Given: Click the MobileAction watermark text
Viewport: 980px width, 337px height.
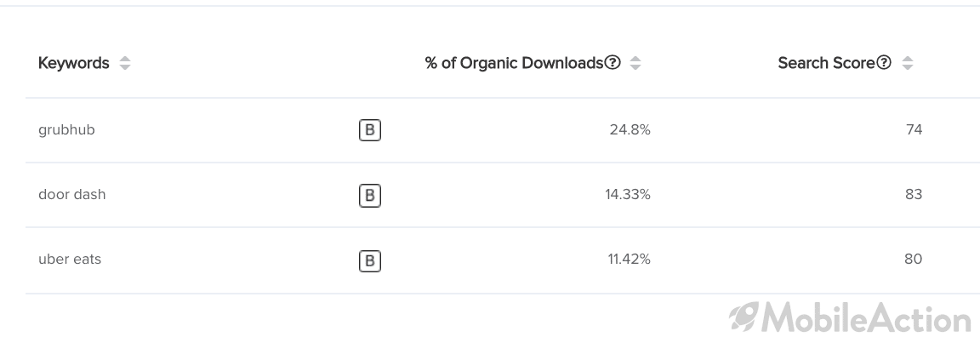Looking at the screenshot, I should click(866, 317).
